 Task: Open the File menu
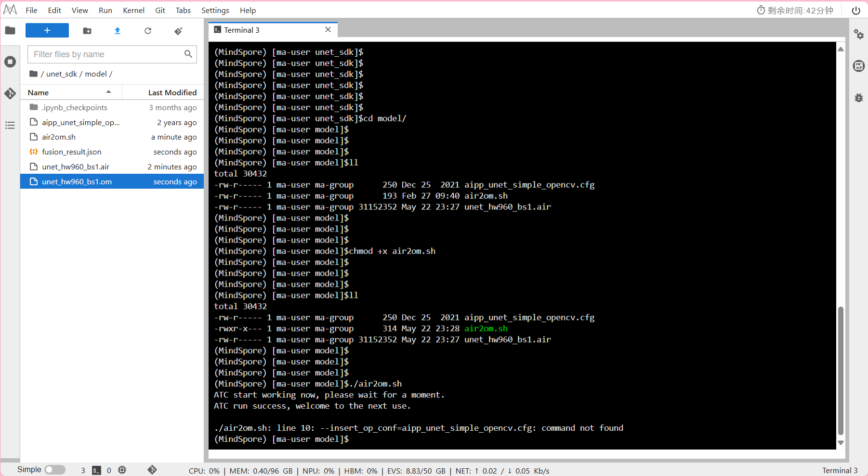point(31,10)
